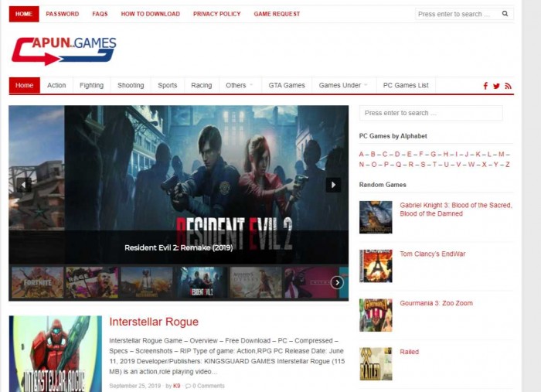Image resolution: width=541 pixels, height=392 pixels.
Task: Browse games starting with letter A
Action: (361, 154)
